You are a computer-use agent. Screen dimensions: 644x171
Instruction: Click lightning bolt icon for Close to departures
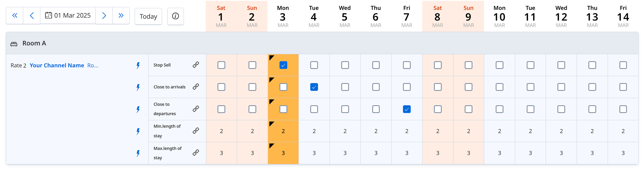coord(138,109)
